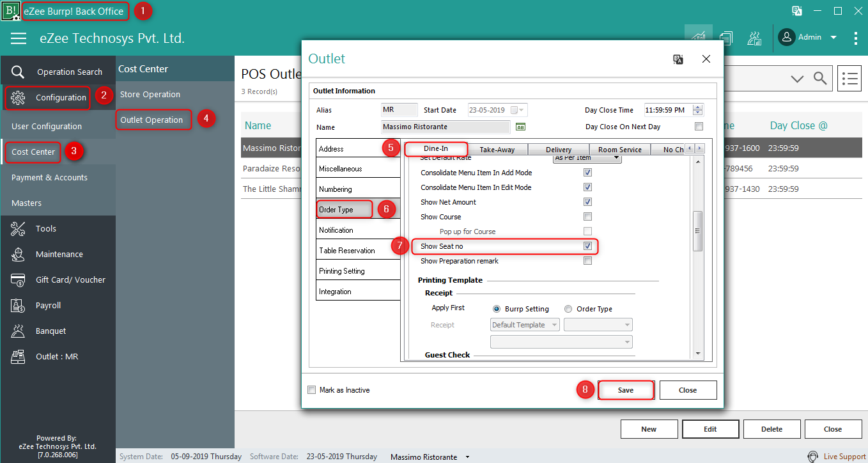
Task: Click the eZee Burrp B! app logo
Action: 11,11
